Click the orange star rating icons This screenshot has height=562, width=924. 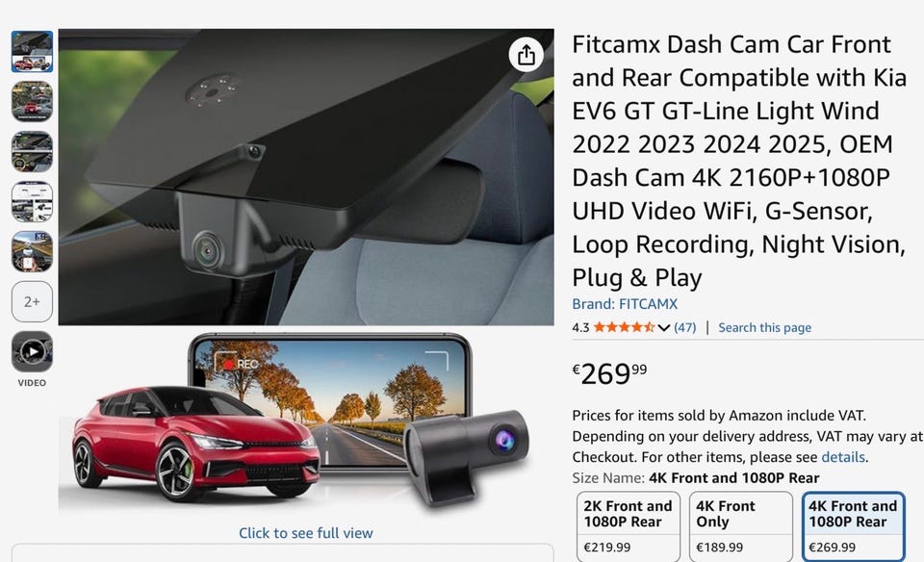(x=624, y=327)
